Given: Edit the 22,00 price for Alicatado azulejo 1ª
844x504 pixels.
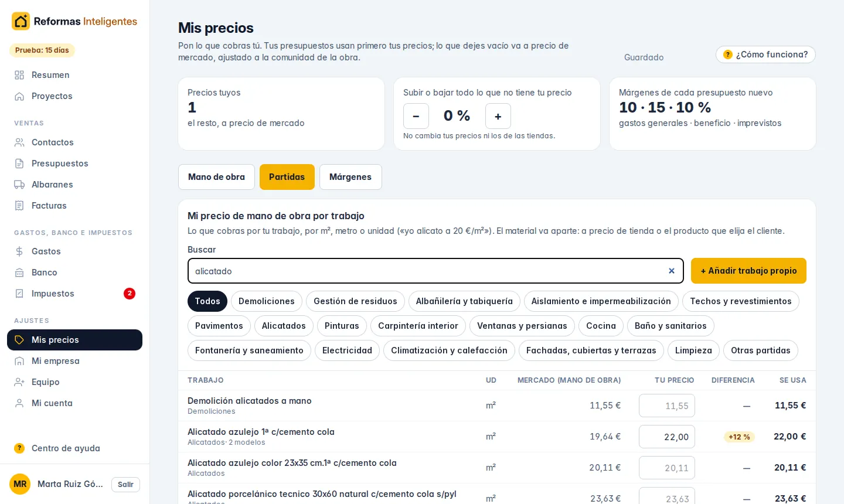Looking at the screenshot, I should [667, 437].
